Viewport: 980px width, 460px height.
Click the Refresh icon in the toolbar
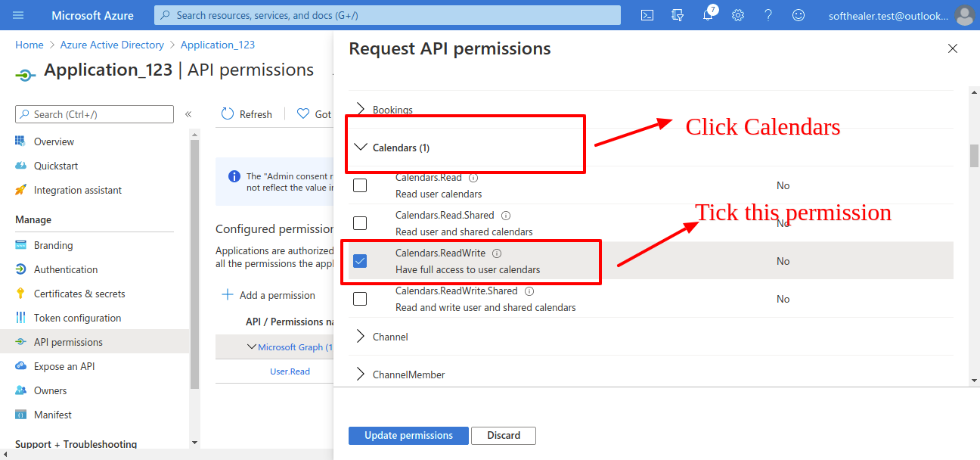pyautogui.click(x=228, y=113)
